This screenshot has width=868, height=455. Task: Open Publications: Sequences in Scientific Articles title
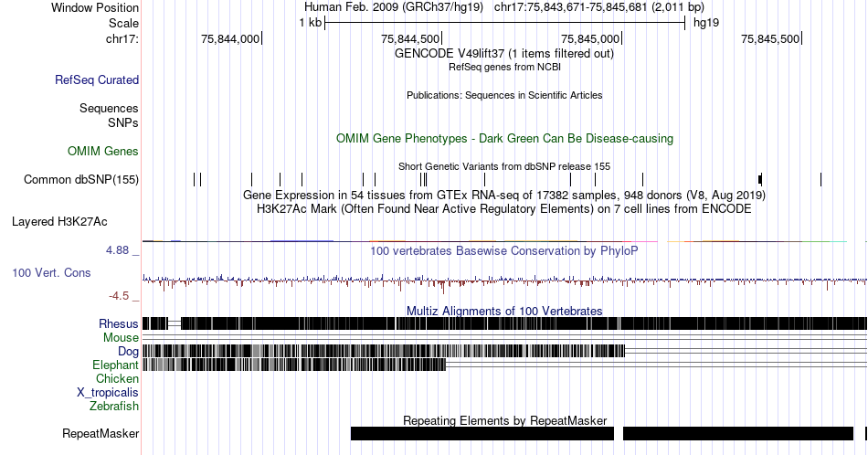tap(504, 95)
